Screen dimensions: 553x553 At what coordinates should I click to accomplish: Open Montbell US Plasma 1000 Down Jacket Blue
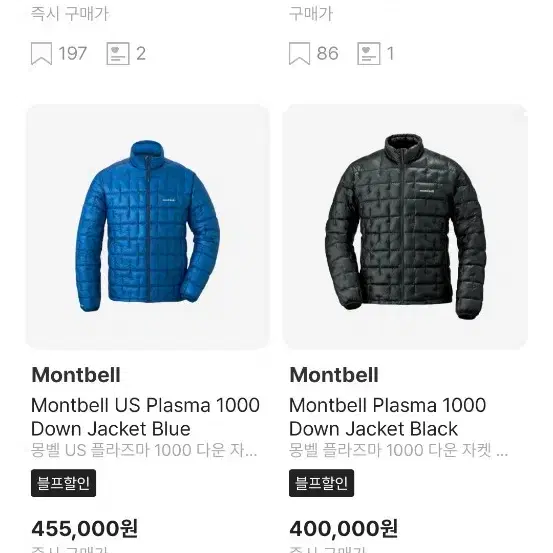[145, 417]
